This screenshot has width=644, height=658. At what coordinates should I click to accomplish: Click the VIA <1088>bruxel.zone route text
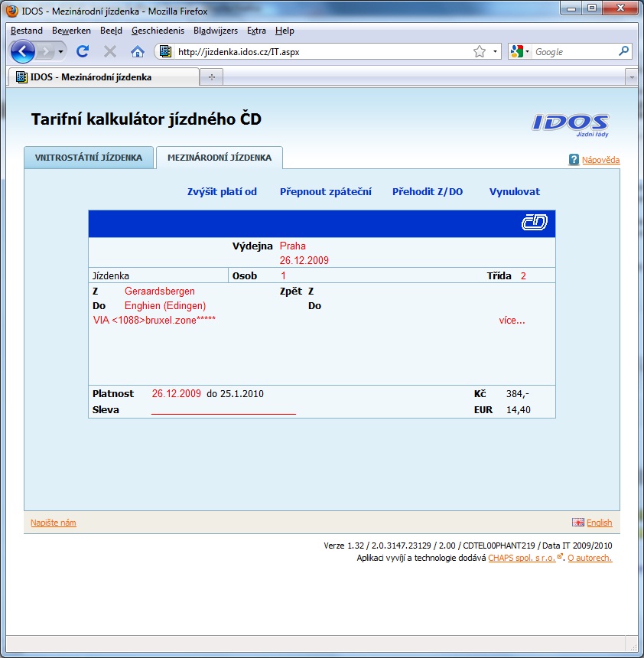(154, 320)
